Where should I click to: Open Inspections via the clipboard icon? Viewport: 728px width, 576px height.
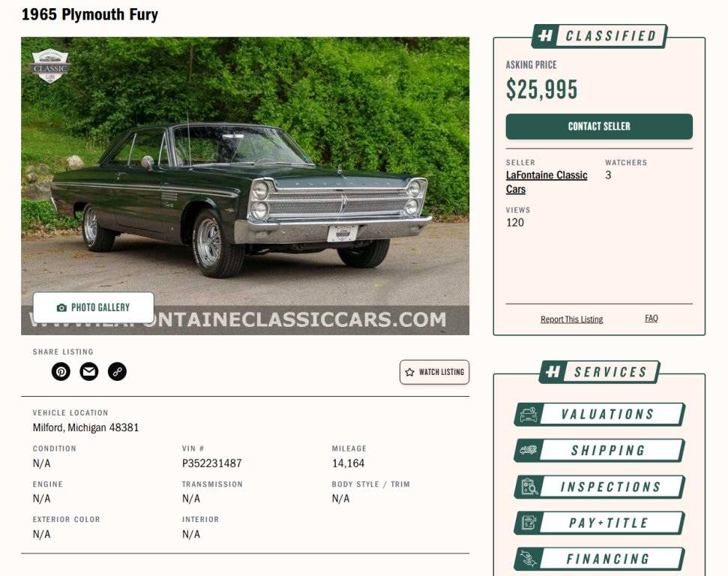pyautogui.click(x=530, y=486)
